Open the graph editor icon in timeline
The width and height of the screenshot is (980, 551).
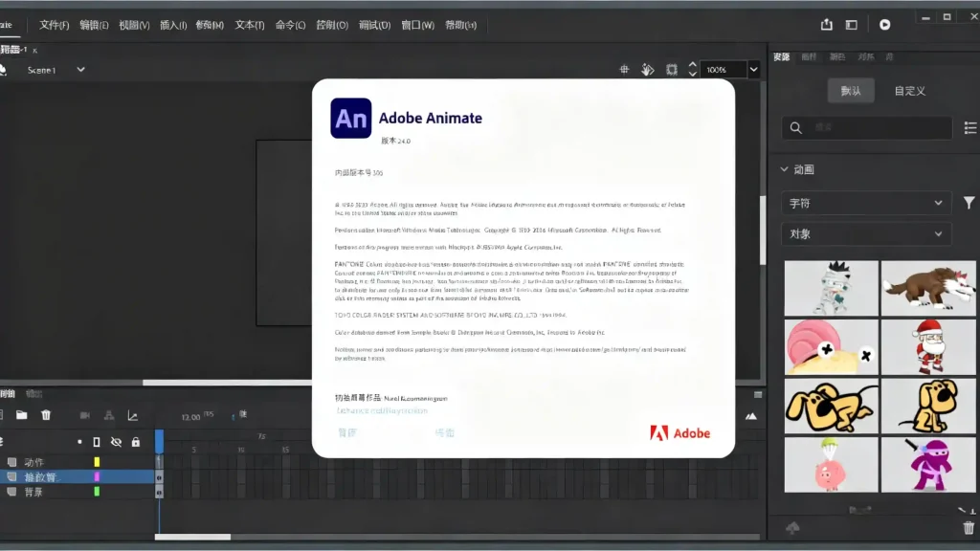coord(133,416)
